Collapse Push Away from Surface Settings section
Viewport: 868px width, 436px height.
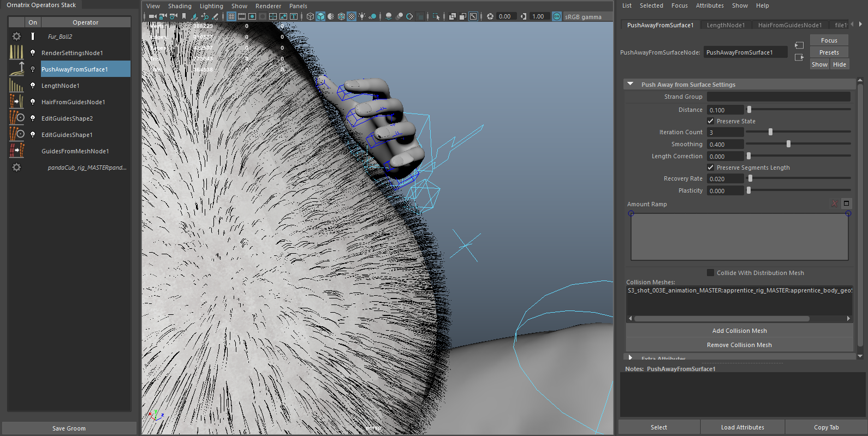point(631,85)
